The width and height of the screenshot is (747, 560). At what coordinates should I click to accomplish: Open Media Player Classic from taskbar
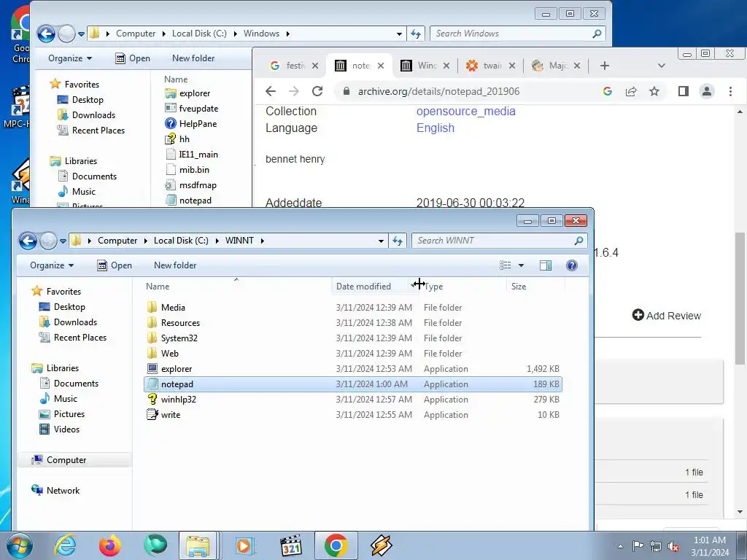pos(290,545)
